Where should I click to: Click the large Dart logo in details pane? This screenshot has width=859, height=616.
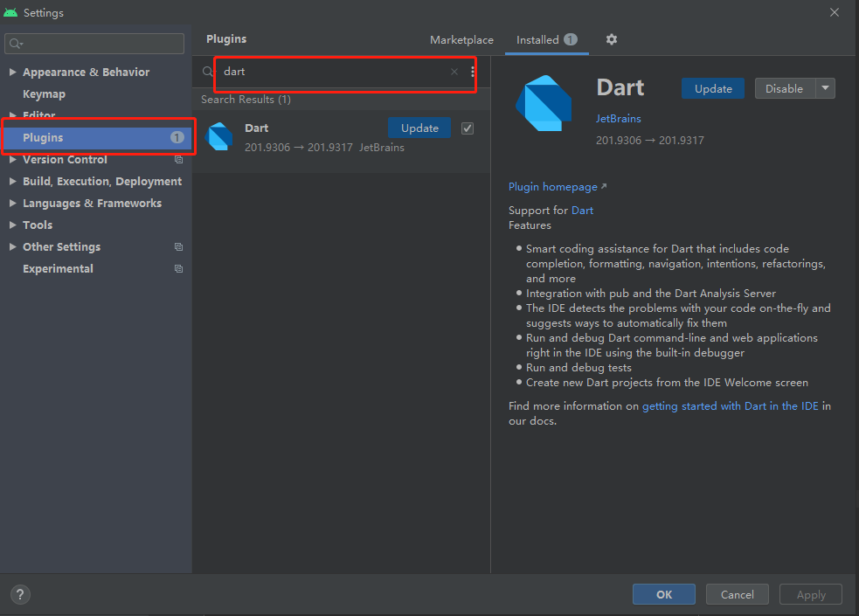point(544,103)
